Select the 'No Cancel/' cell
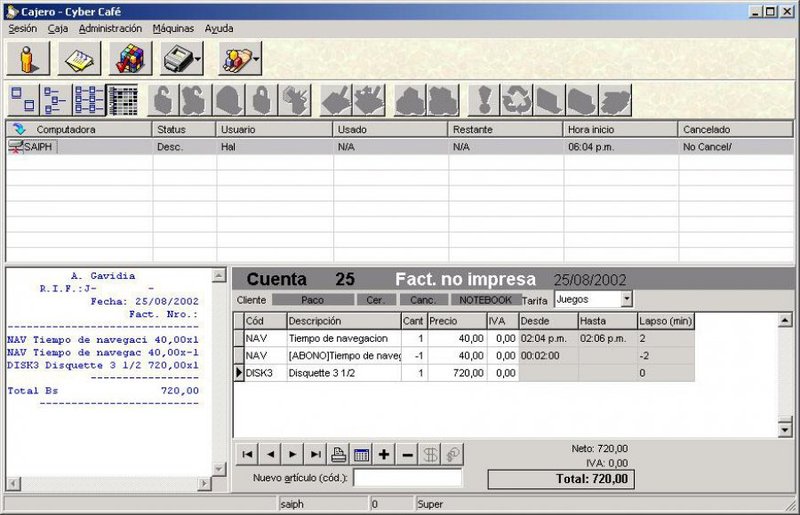Image resolution: width=800 pixels, height=515 pixels. (736, 147)
